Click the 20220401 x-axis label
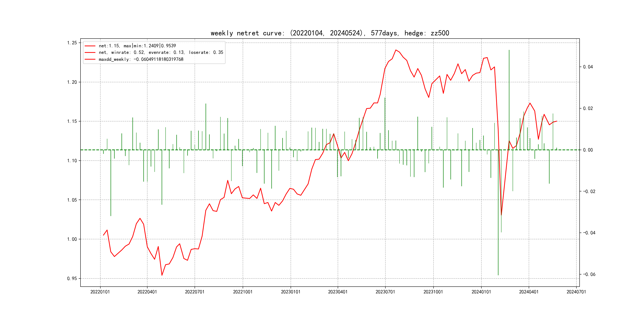644x322 pixels. tap(147, 292)
